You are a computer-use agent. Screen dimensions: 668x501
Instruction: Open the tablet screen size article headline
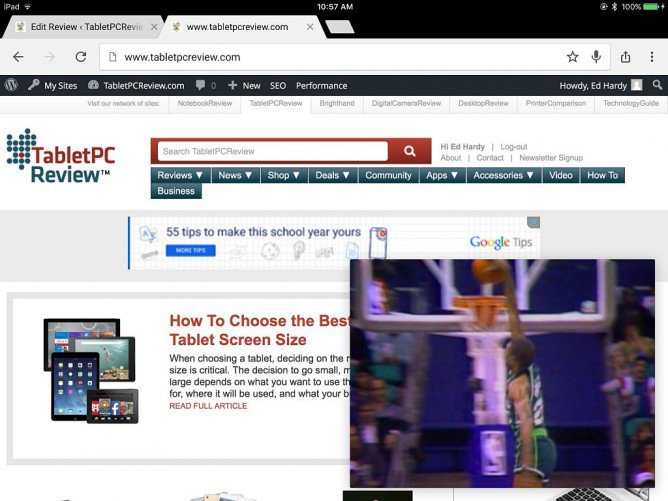260,330
